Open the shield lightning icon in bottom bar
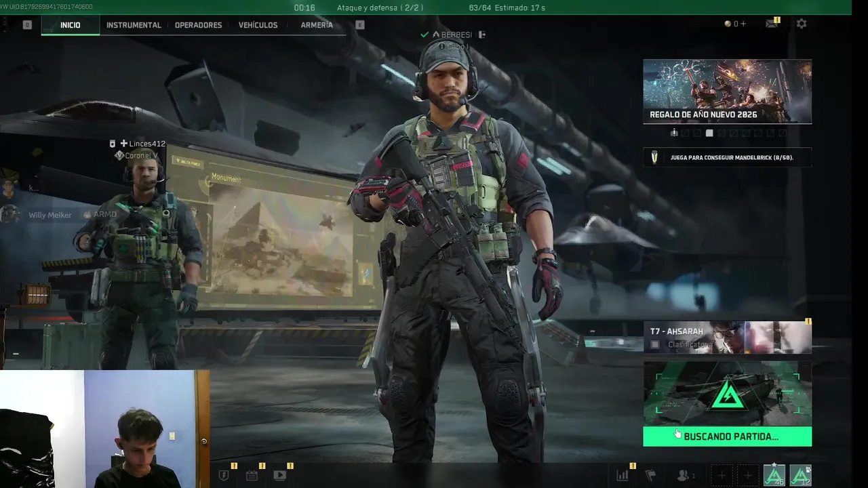The width and height of the screenshot is (868, 488). pyautogui.click(x=224, y=475)
